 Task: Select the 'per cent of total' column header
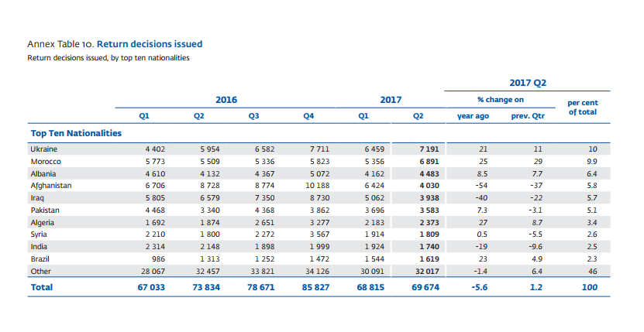click(583, 108)
